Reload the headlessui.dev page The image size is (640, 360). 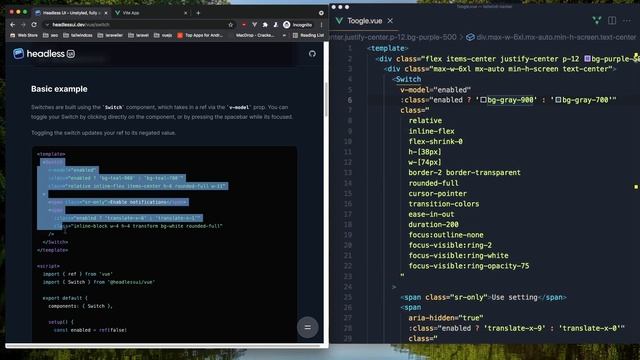tap(34, 25)
